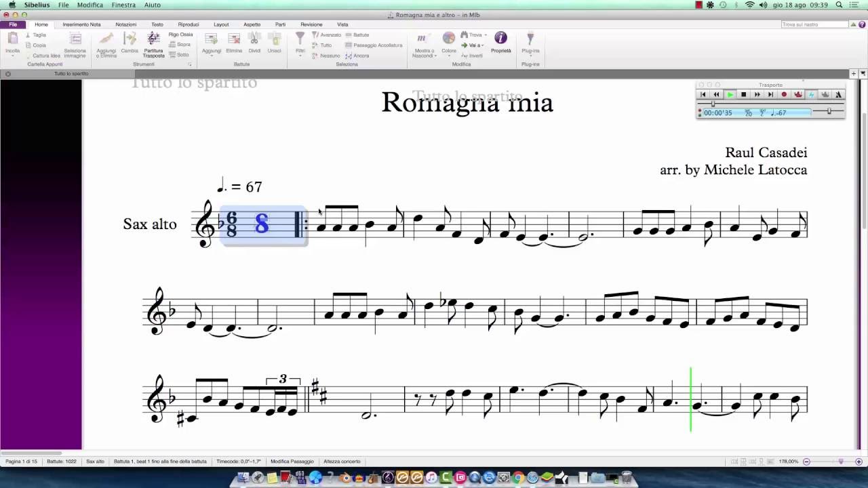Click the Taglia (cut) button
The height and width of the screenshot is (488, 868).
click(x=37, y=35)
